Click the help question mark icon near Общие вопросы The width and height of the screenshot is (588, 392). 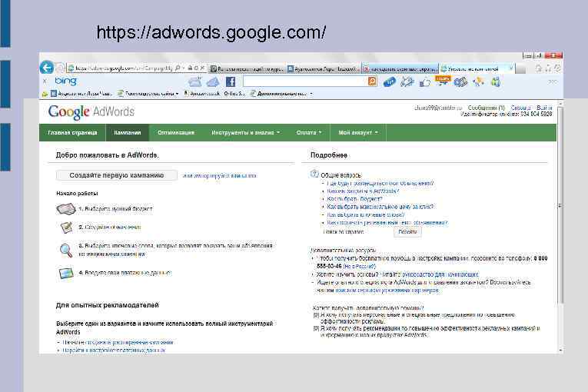pyautogui.click(x=314, y=174)
